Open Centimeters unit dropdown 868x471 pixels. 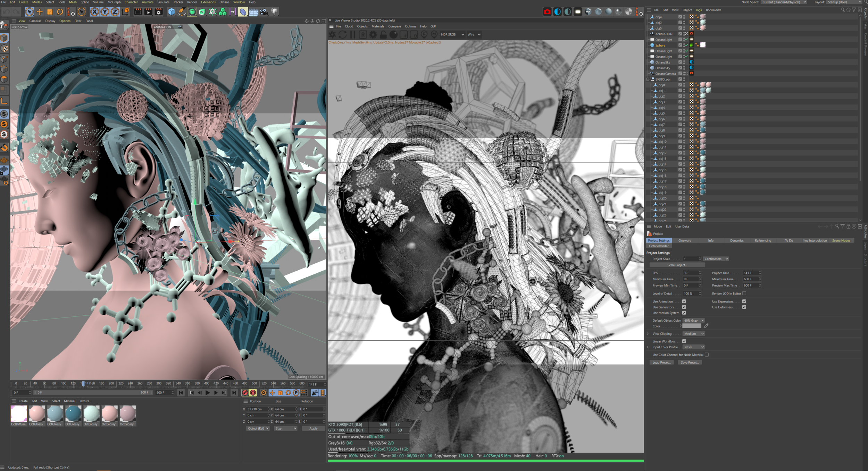[716, 259]
